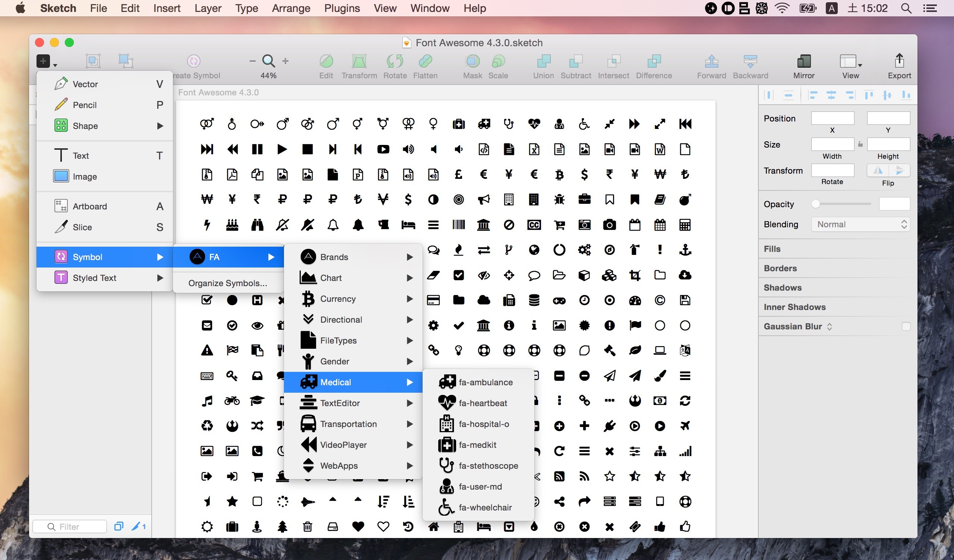Select Artboard from the Insert menu
The height and width of the screenshot is (560, 954).
pyautogui.click(x=104, y=206)
